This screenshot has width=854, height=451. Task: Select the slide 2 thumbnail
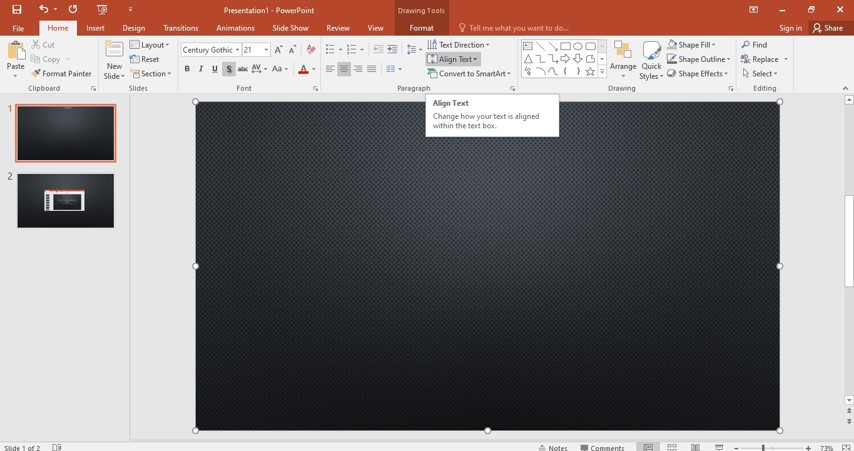click(x=66, y=200)
